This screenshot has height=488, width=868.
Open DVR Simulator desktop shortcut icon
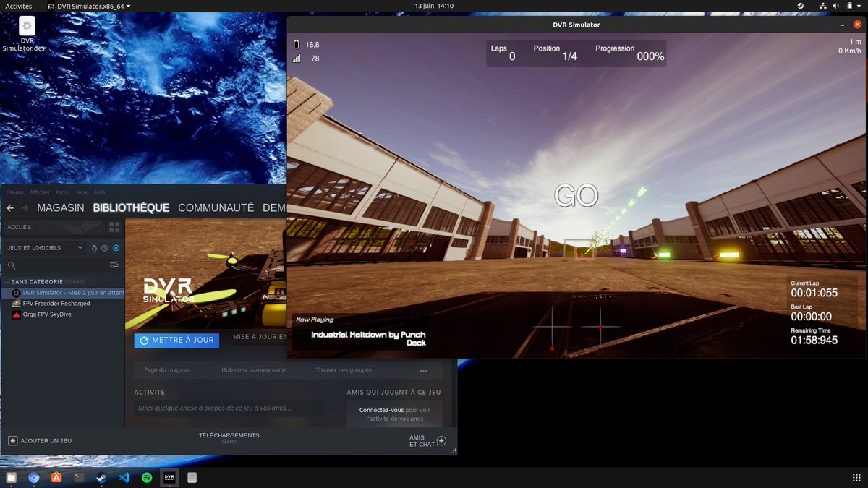[x=27, y=34]
